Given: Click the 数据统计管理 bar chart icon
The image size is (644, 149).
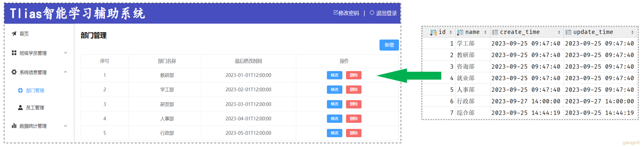Looking at the screenshot, I should tap(14, 126).
